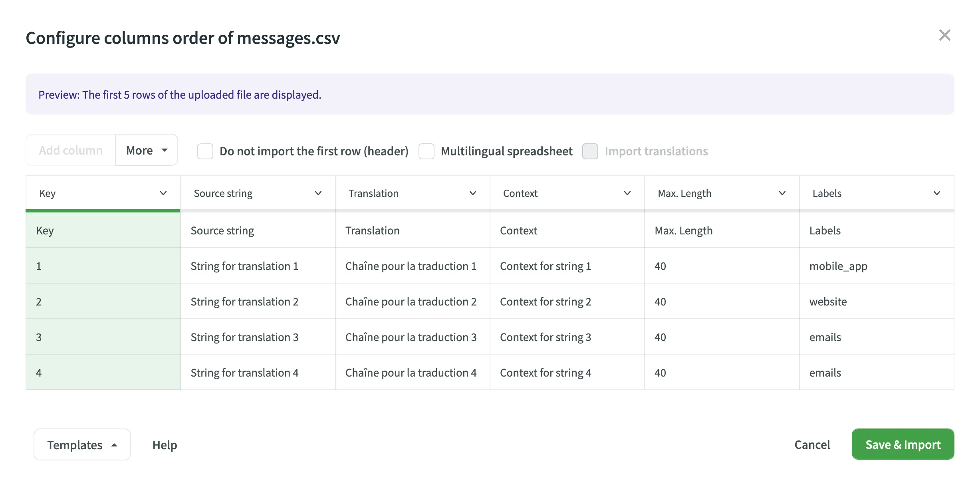Select 'String for translation 1' cell
The image size is (980, 486).
pyautogui.click(x=258, y=266)
